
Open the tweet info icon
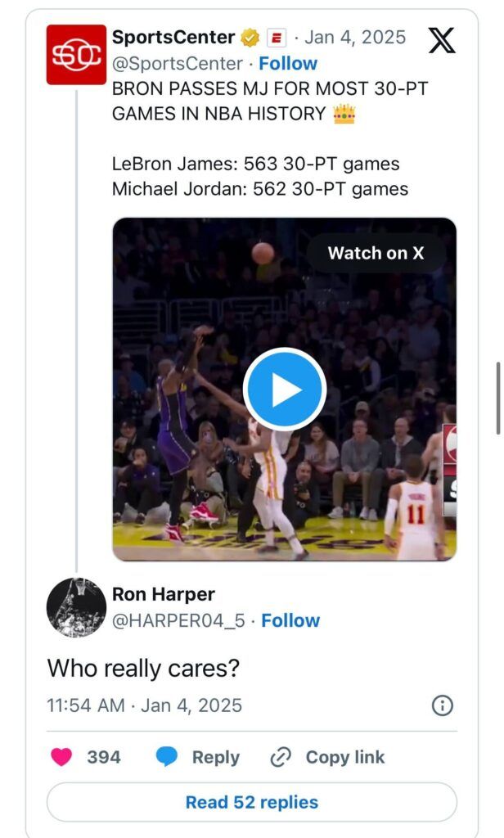pos(442,705)
